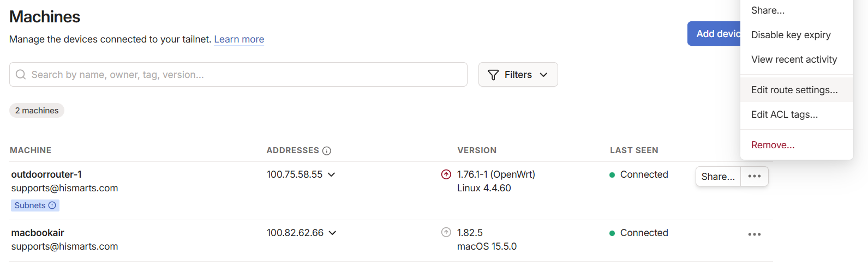The width and height of the screenshot is (868, 266).
Task: Open the Learn more link
Action: coord(239,39)
